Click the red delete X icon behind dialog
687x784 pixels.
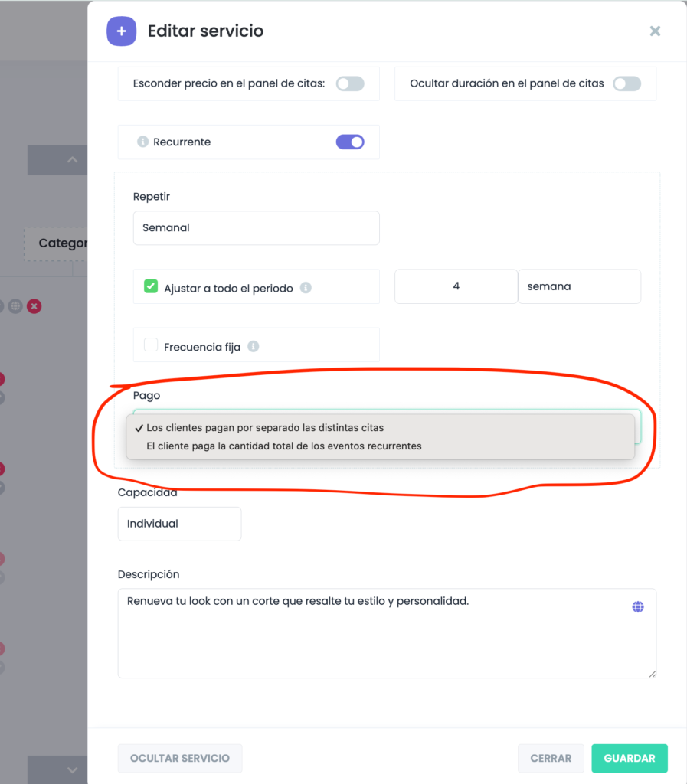[34, 306]
